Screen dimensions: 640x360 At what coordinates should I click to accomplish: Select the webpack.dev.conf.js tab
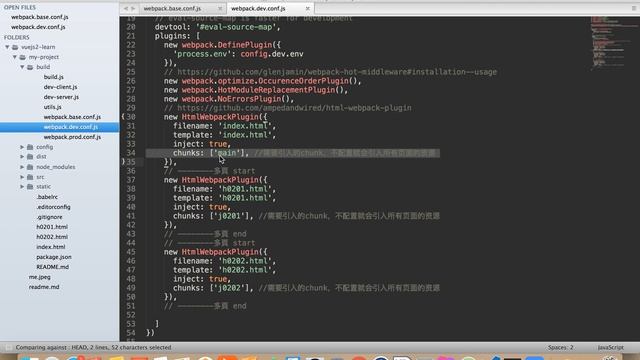click(x=258, y=9)
